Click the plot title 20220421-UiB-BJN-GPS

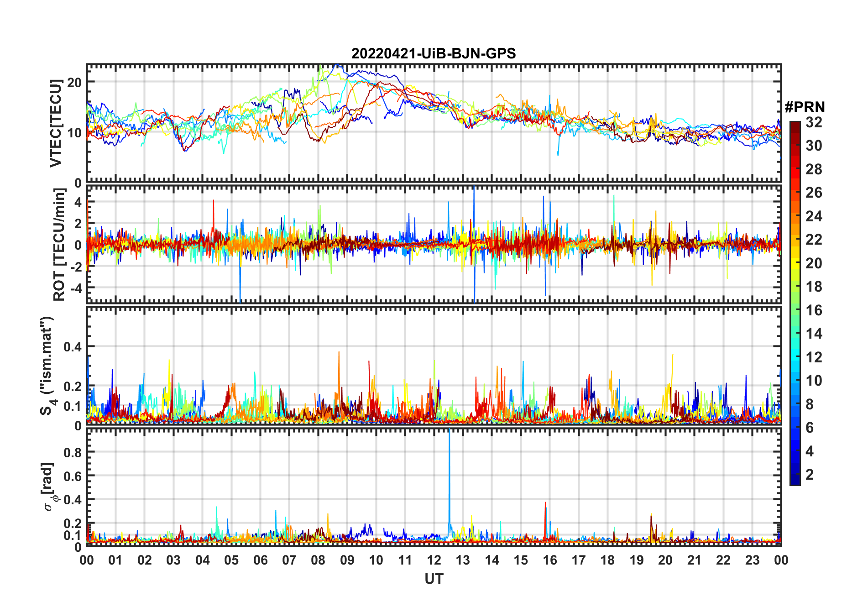433,54
